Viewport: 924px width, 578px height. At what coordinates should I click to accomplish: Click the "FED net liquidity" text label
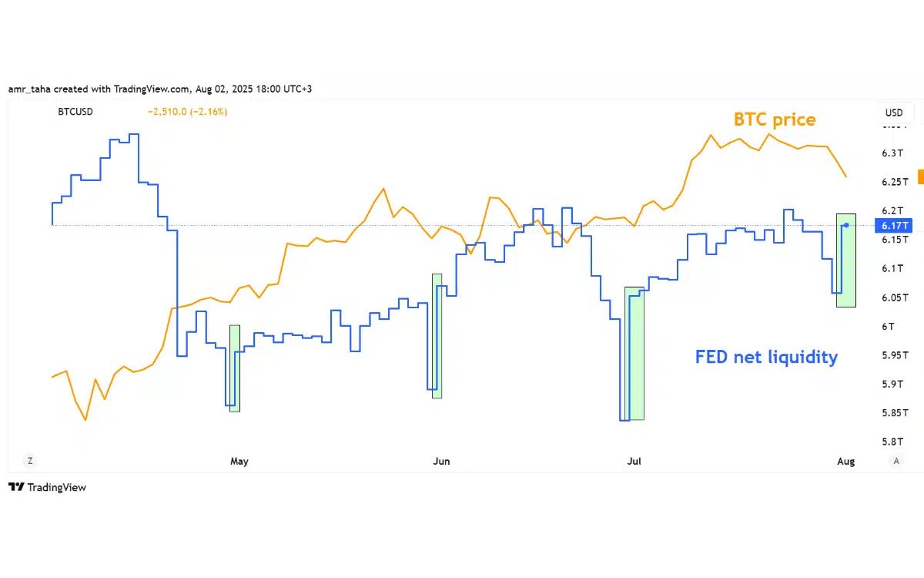point(766,357)
